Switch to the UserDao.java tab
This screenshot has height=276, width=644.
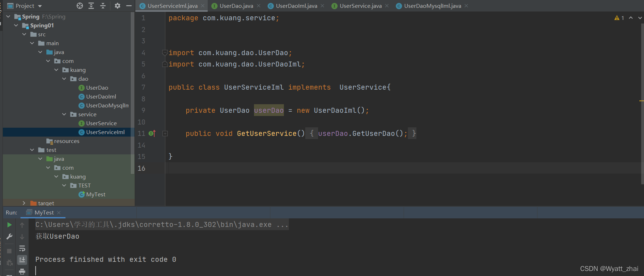pyautogui.click(x=236, y=6)
